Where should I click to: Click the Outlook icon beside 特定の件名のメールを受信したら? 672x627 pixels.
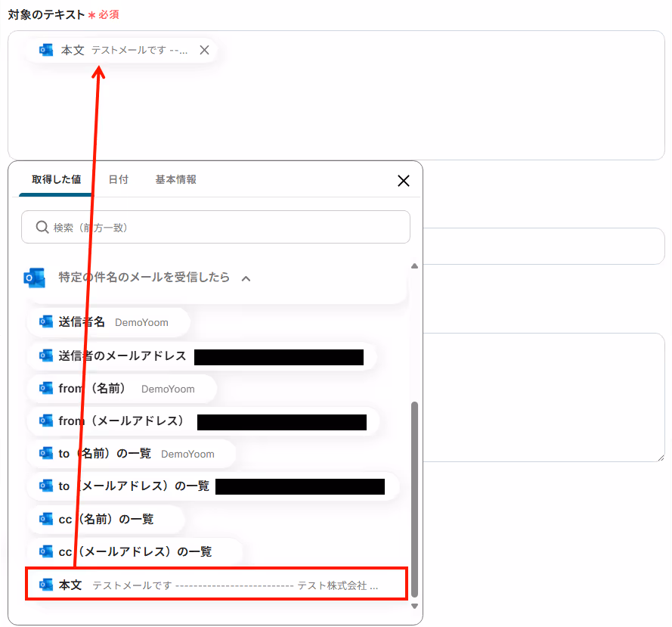click(34, 278)
